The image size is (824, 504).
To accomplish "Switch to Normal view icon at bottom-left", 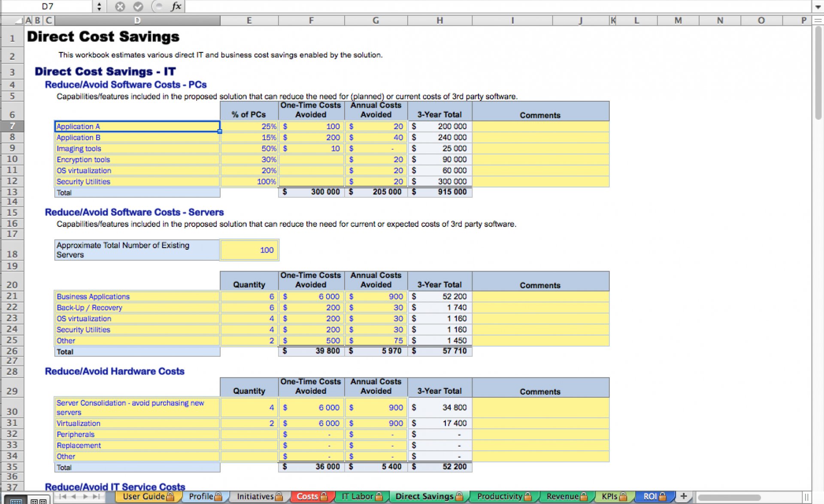I will [x=16, y=501].
